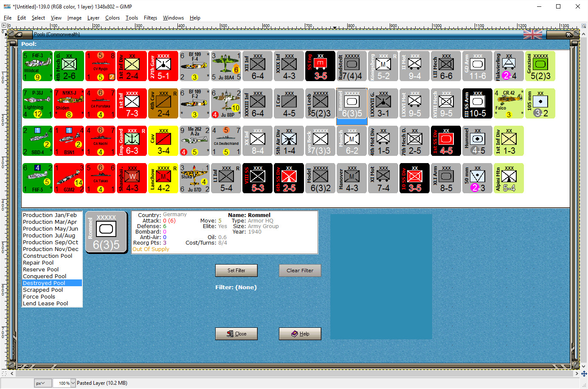Select the CA Deutschland ship counter
Screen dimensions: 588x389
(x=226, y=141)
